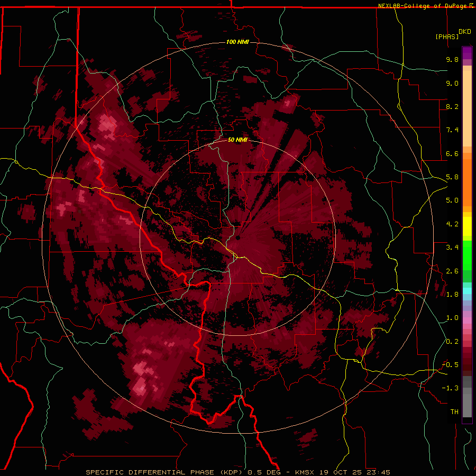The width and height of the screenshot is (476, 476).
Task: Click the NEXLAB-College of DuPage label
Action: pyautogui.click(x=423, y=6)
